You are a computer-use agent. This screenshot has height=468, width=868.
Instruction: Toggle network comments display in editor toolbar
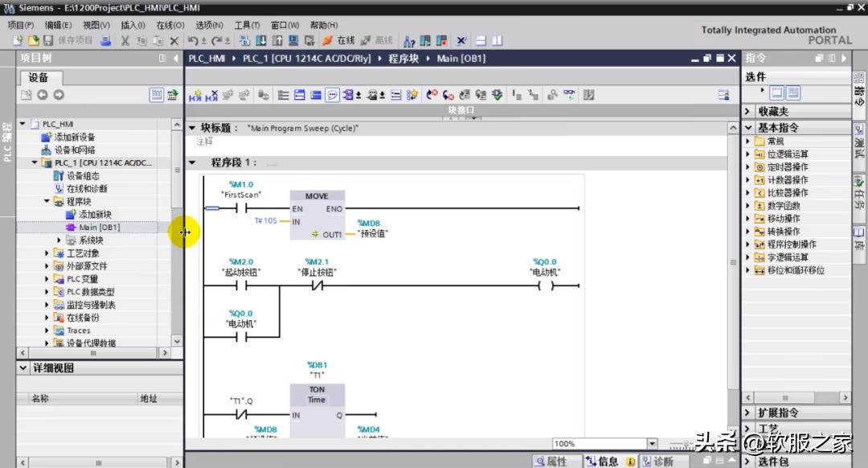333,95
